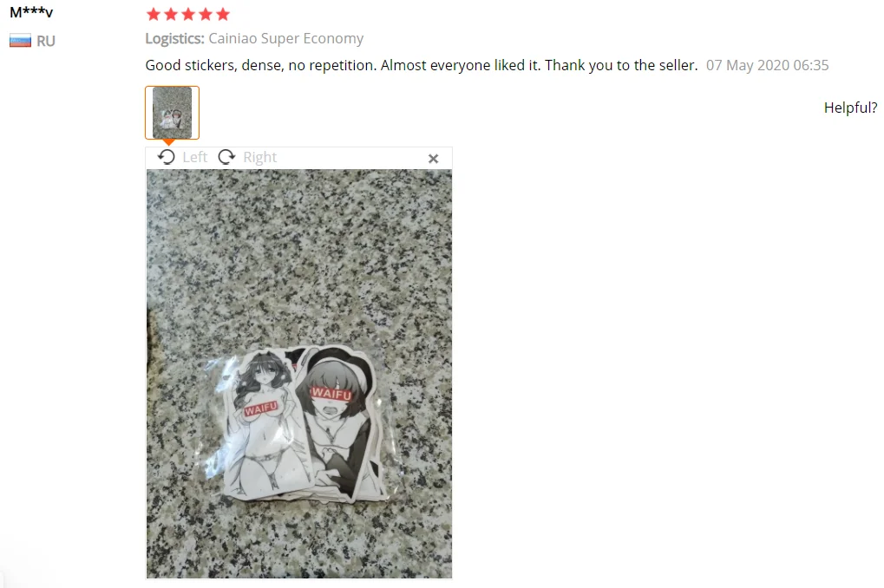Click the 'Cainiao Super Economy' logistics text

[285, 38]
